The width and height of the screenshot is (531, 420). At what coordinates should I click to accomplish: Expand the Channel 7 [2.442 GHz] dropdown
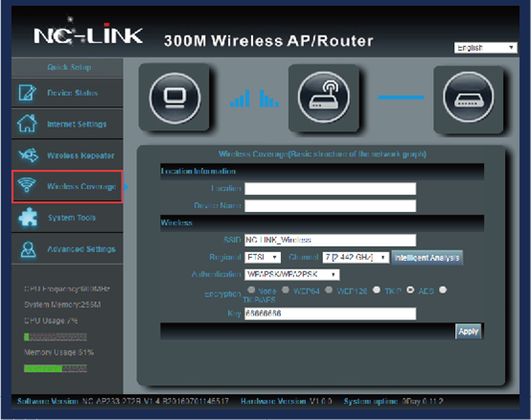click(356, 257)
